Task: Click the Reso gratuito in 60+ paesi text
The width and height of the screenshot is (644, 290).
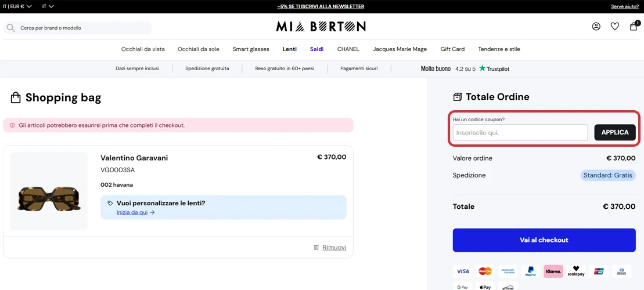Action: 285,68
